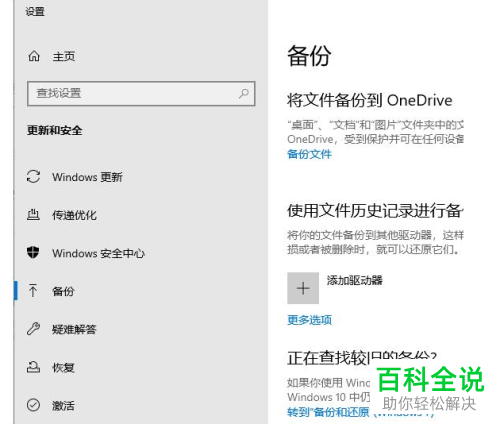Click the magnifier search icon
The image size is (500, 424).
tap(244, 93)
